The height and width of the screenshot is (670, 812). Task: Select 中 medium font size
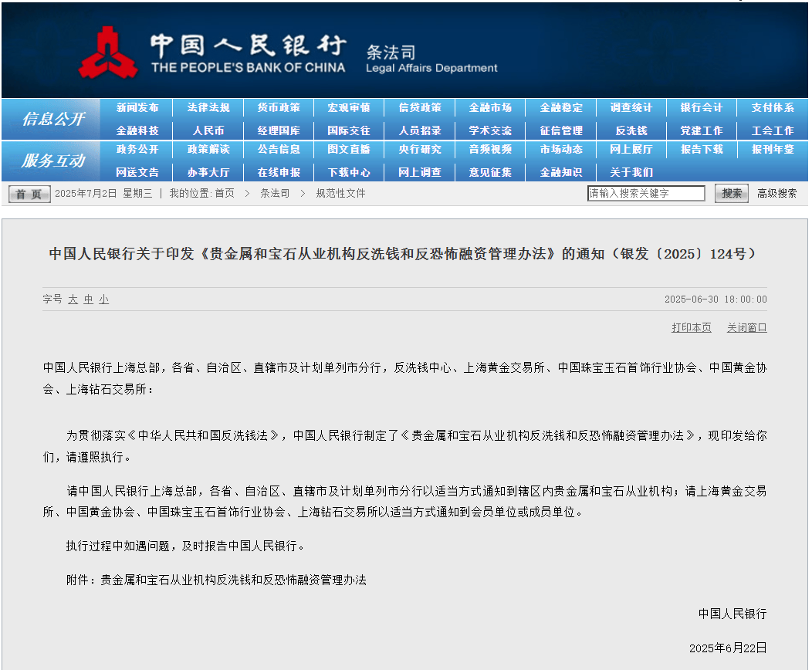(87, 299)
